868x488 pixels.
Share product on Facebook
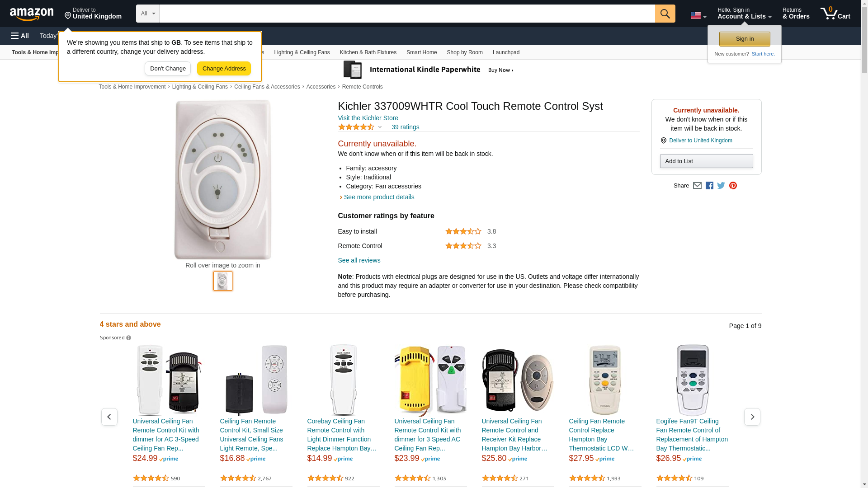(709, 186)
